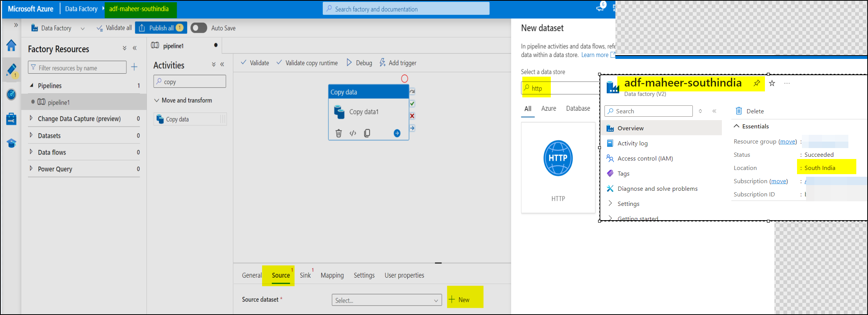The width and height of the screenshot is (868, 315).
Task: Switch to the General tab
Action: pyautogui.click(x=252, y=275)
